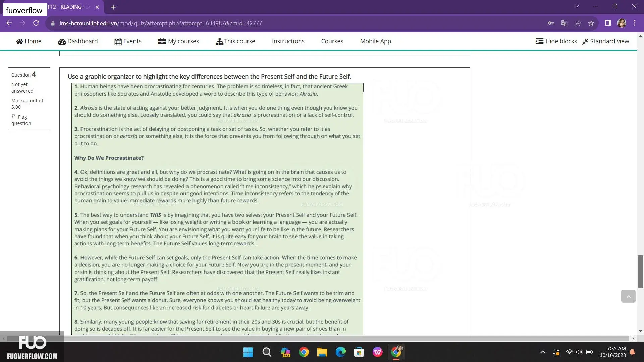
Task: Show hidden system tray icons chevron
Action: [543, 352]
